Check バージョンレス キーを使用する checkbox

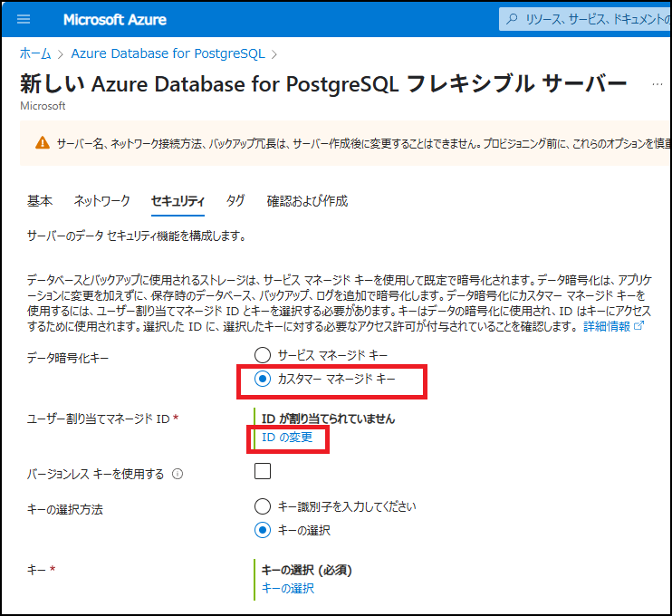[263, 471]
